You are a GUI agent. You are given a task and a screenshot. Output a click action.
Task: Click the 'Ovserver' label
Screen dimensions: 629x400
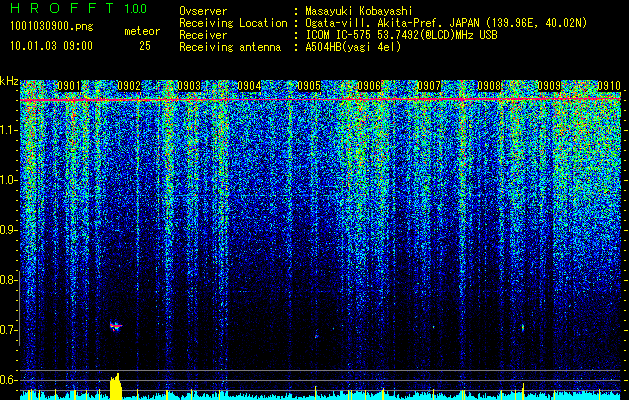203,11
